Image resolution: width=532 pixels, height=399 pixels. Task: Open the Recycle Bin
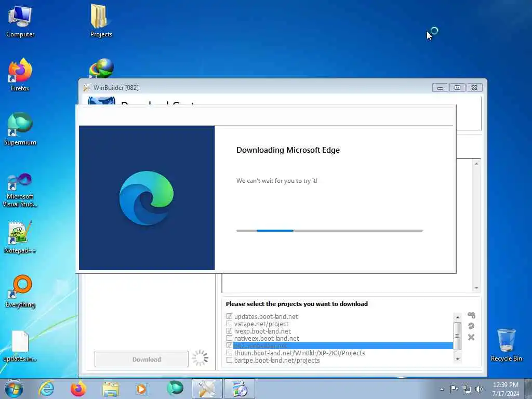click(506, 345)
